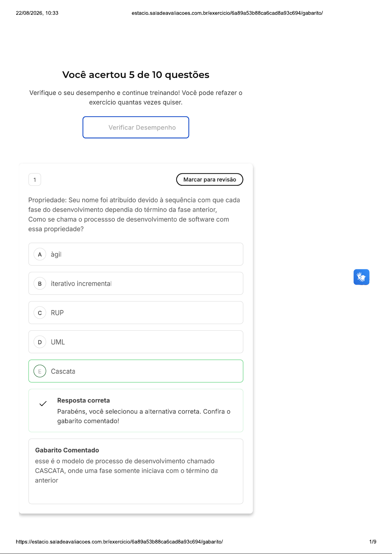Click the Resposta correta heading
Screen dimensions: 392x554
click(84, 400)
